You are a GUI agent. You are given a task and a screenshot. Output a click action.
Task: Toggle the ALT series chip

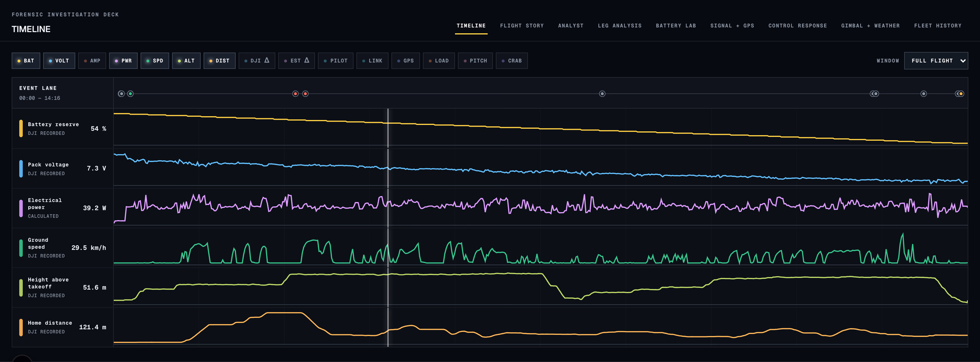186,60
